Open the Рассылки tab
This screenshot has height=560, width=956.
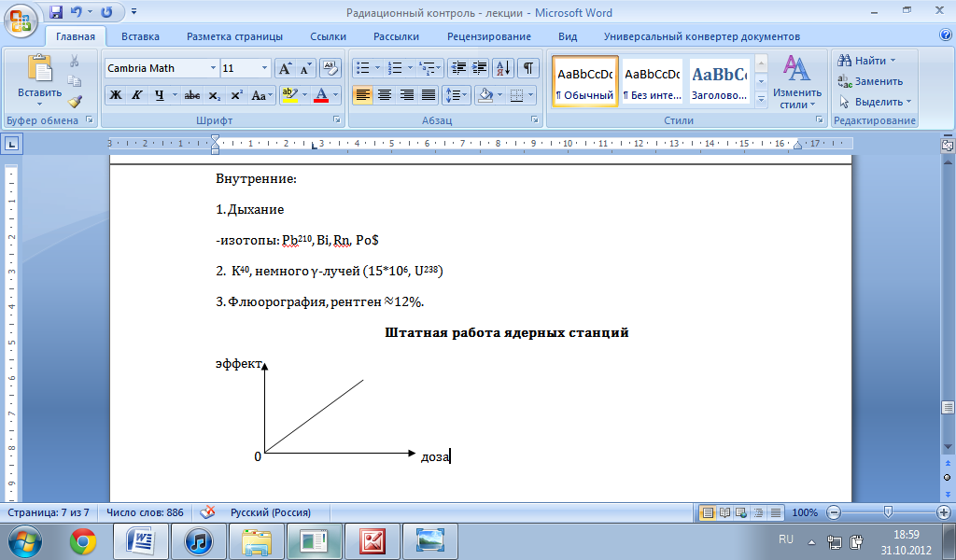pyautogui.click(x=396, y=36)
